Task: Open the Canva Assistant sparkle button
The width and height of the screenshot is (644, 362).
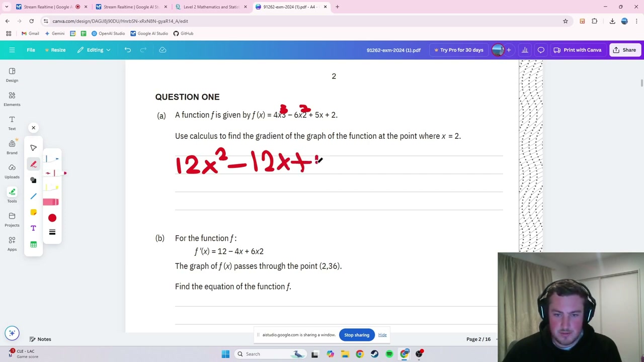Action: 12,333
